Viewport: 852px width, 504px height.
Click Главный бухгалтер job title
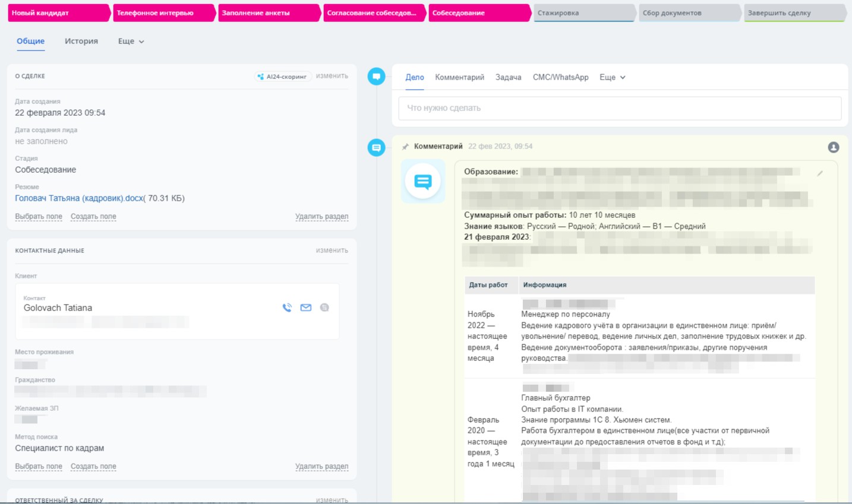coord(556,398)
